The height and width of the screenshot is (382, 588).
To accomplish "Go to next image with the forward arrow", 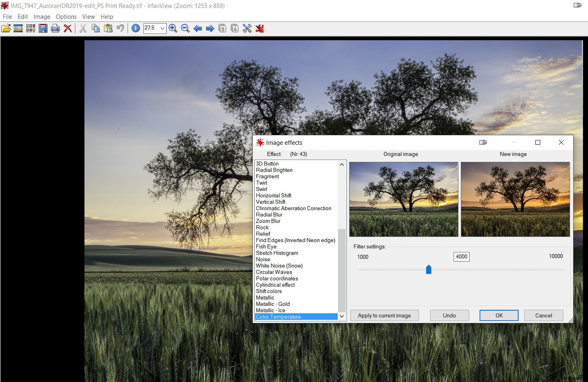I will tap(210, 28).
